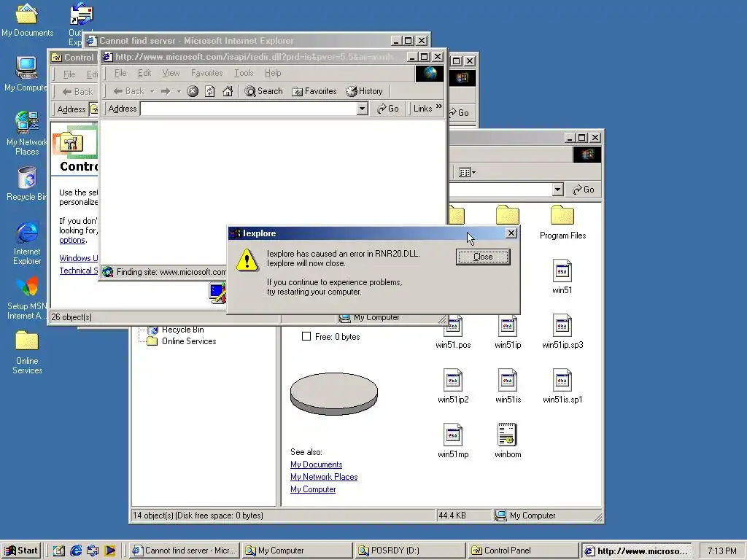Open the Edit menu in Internet Explorer

tap(144, 73)
